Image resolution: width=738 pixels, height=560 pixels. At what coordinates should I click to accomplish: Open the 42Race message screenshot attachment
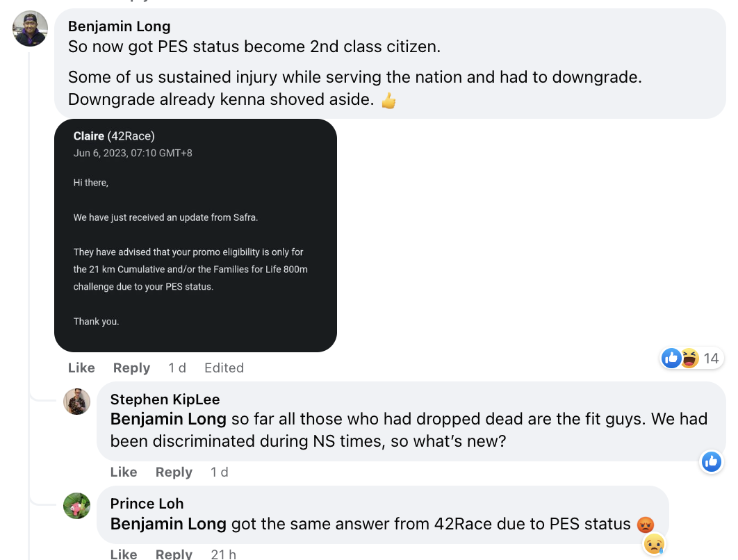[x=195, y=236]
